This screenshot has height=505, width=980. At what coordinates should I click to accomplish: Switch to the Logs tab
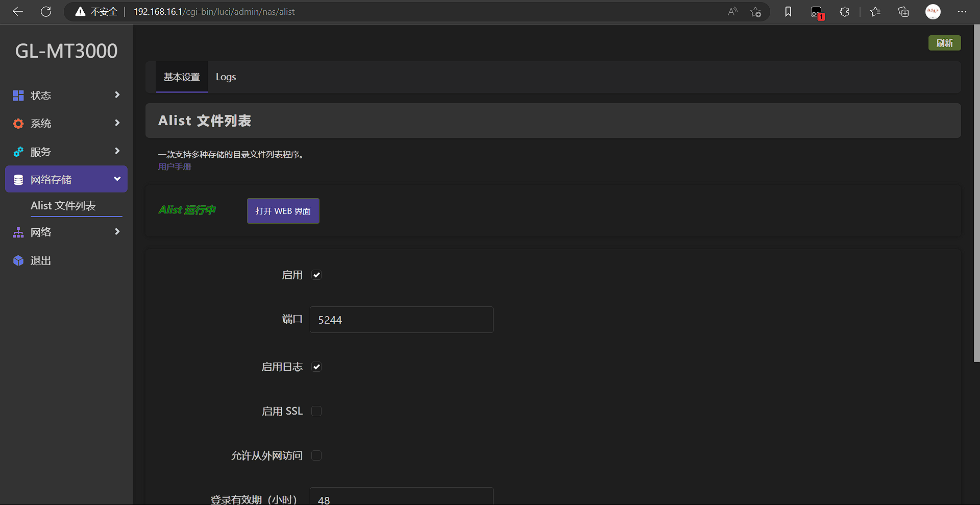226,77
